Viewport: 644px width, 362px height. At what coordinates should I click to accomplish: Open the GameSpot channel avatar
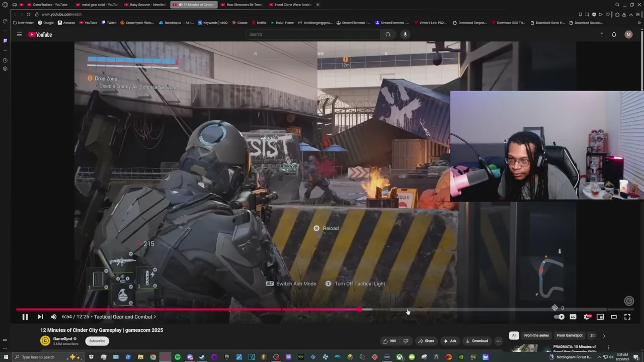click(45, 341)
